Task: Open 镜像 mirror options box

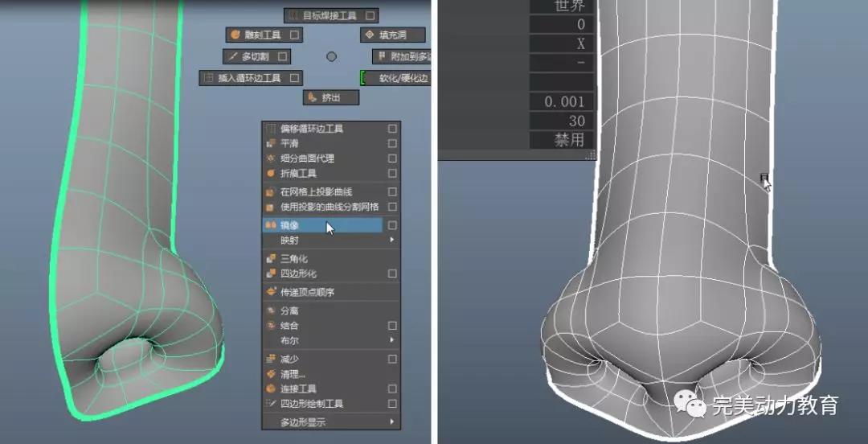Action: (392, 226)
